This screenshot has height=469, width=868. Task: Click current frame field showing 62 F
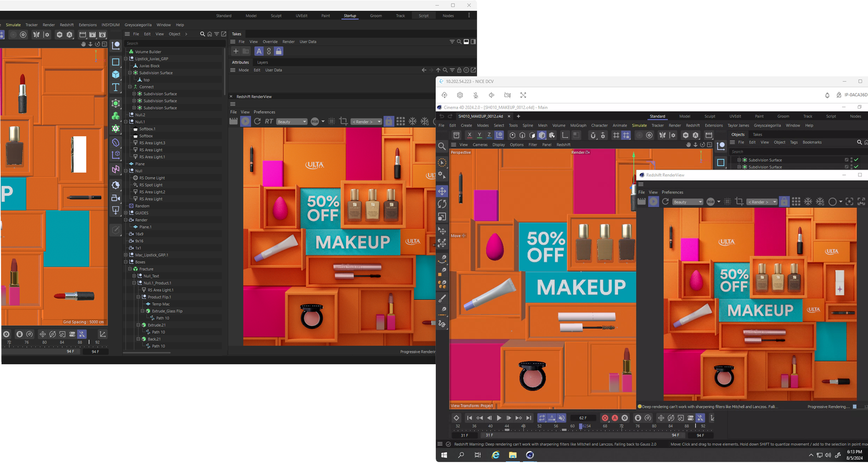(583, 418)
